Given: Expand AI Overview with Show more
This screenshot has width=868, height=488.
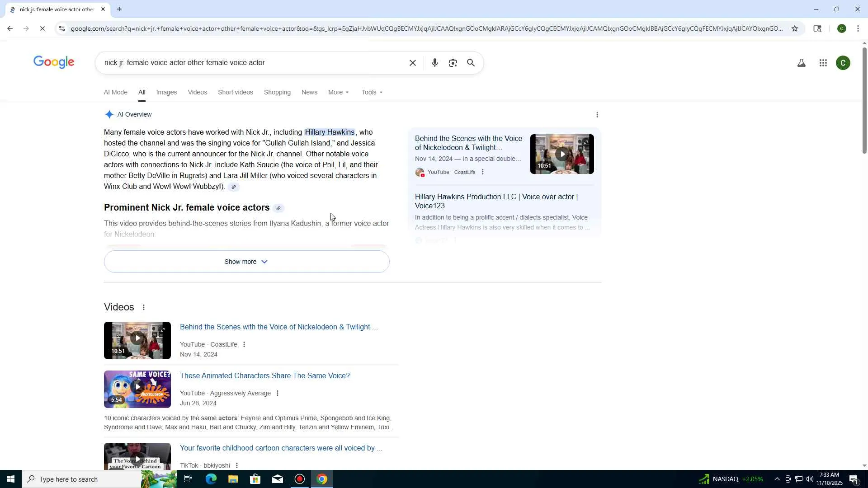Looking at the screenshot, I should (246, 262).
